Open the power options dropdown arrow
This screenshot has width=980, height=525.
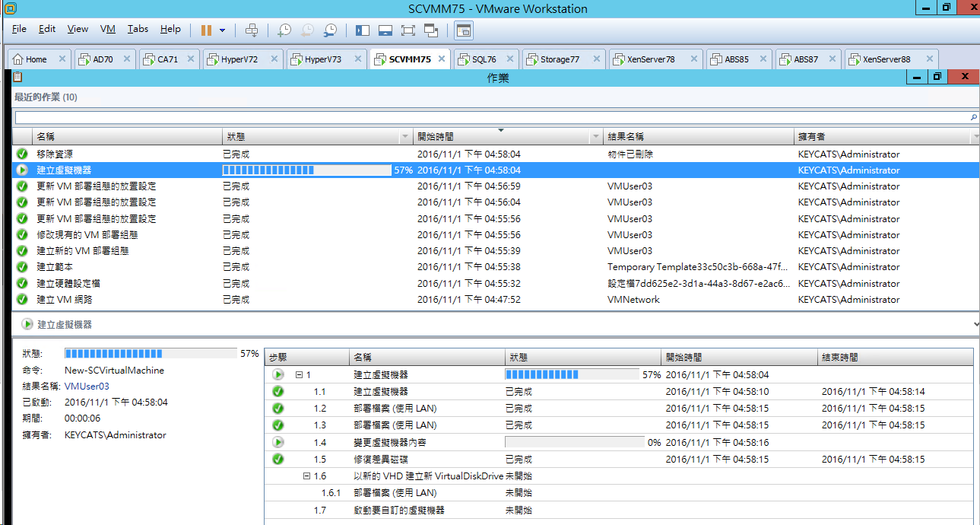(x=222, y=30)
